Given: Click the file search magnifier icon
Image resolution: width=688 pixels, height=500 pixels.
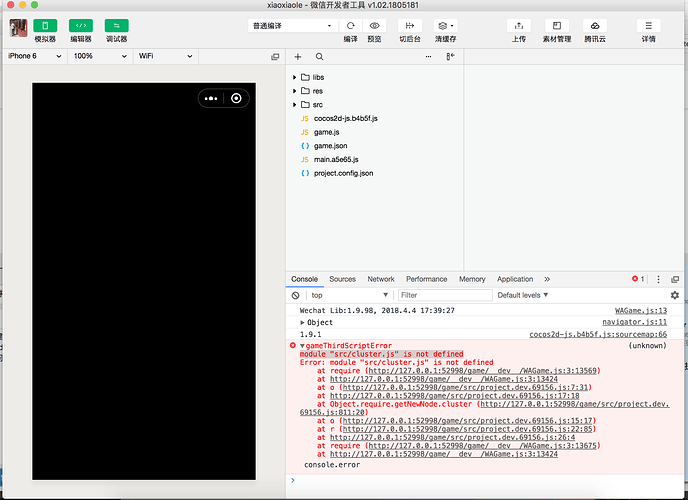Looking at the screenshot, I should pyautogui.click(x=319, y=57).
